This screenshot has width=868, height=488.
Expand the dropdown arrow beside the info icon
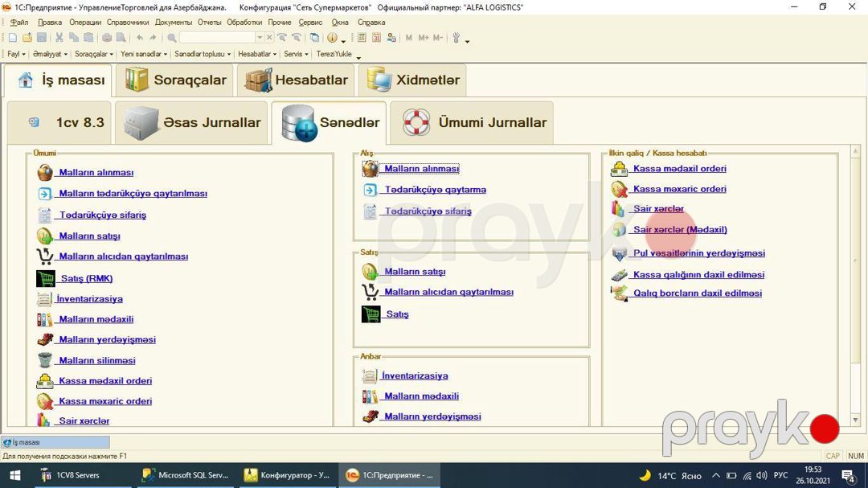click(x=343, y=41)
